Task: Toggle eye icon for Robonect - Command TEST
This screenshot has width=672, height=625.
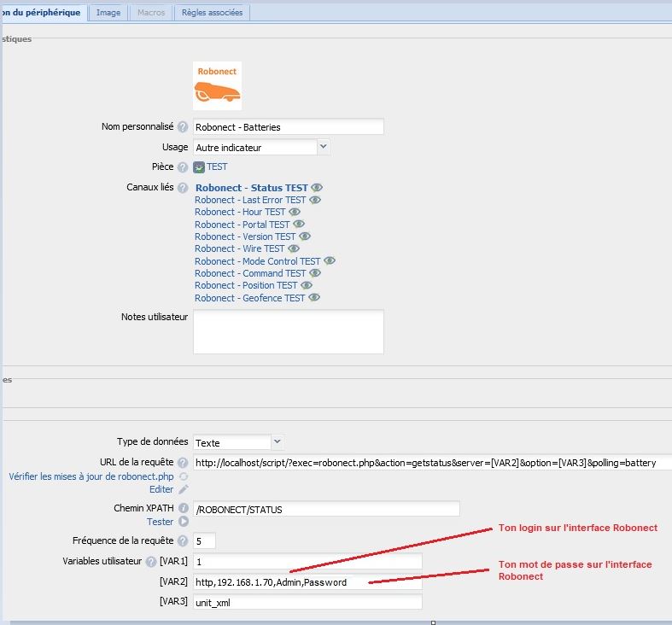Action: (x=315, y=273)
